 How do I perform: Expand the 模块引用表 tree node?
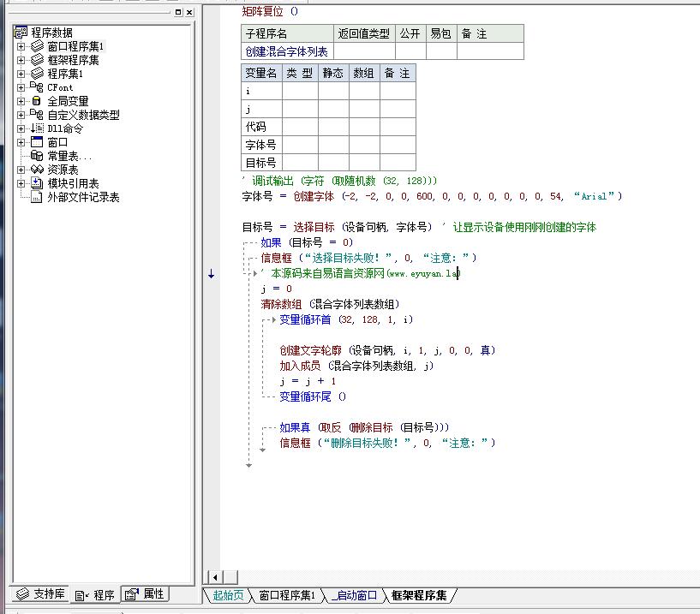click(x=21, y=183)
